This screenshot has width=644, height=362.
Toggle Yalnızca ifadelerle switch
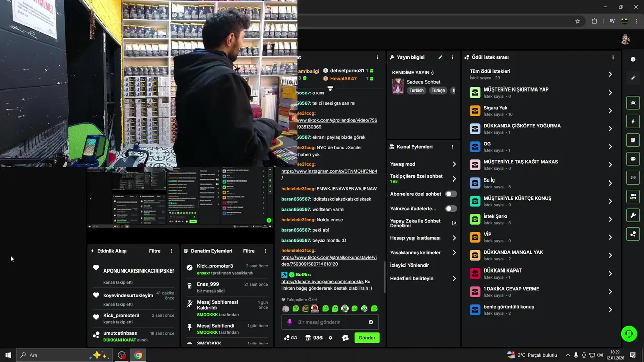pos(451,208)
